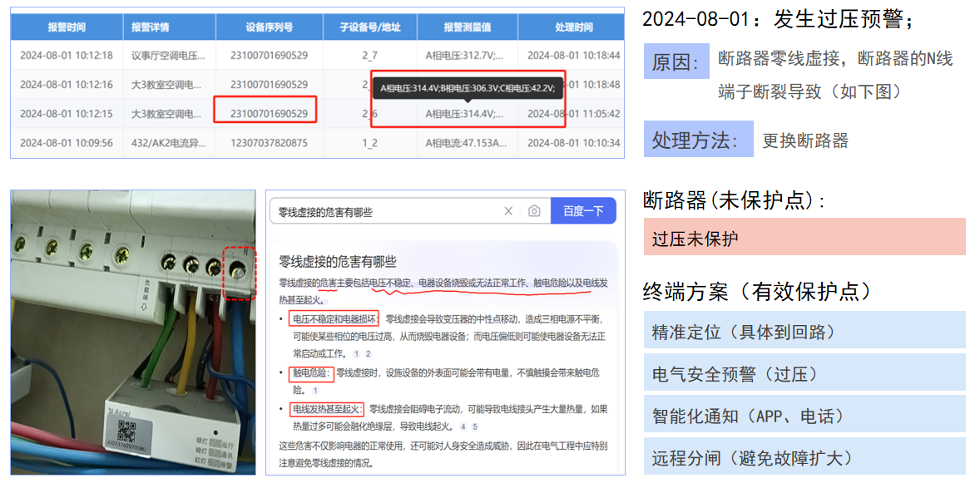Click the 百度一下 search button

tap(583, 210)
